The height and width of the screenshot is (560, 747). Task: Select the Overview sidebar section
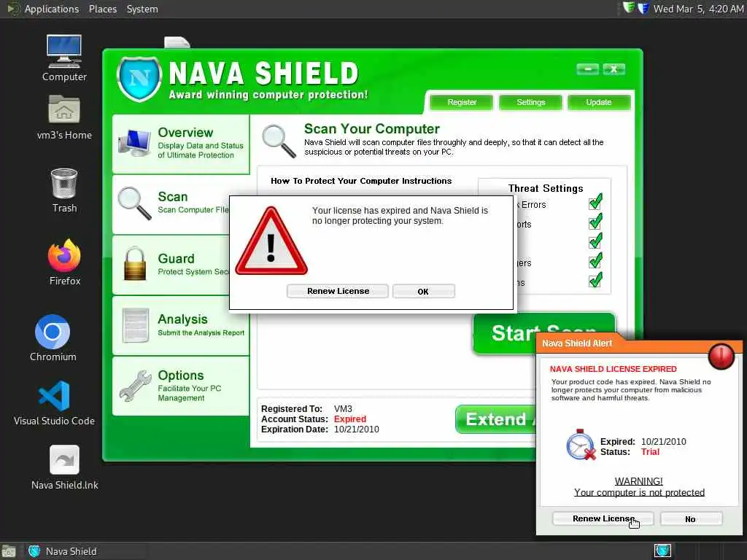[181, 144]
